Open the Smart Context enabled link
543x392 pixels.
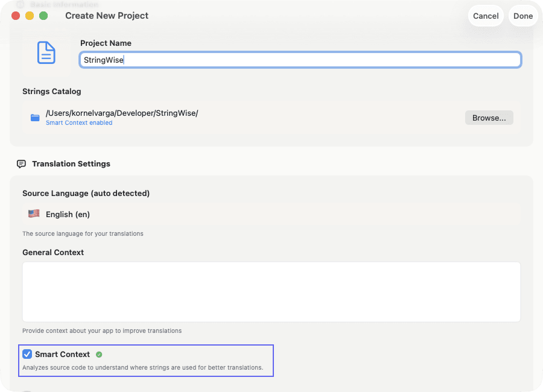coord(79,122)
